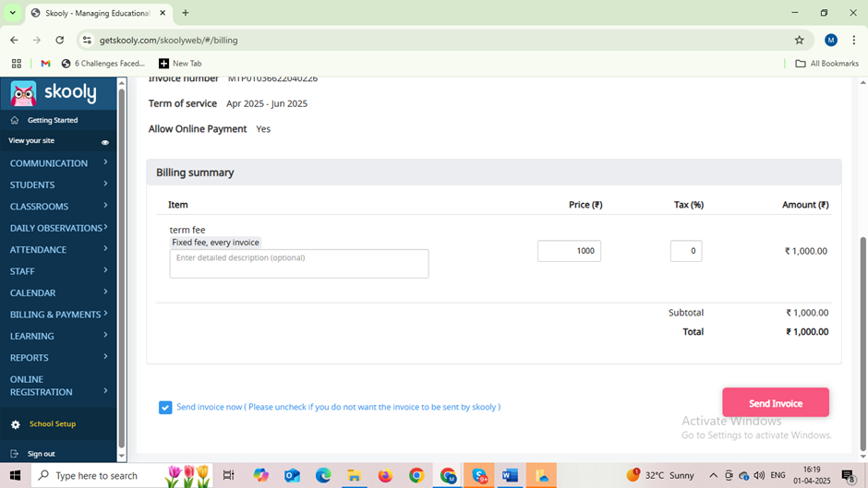This screenshot has height=488, width=868.
Task: Click the term fee Price input field
Action: pyautogui.click(x=569, y=251)
